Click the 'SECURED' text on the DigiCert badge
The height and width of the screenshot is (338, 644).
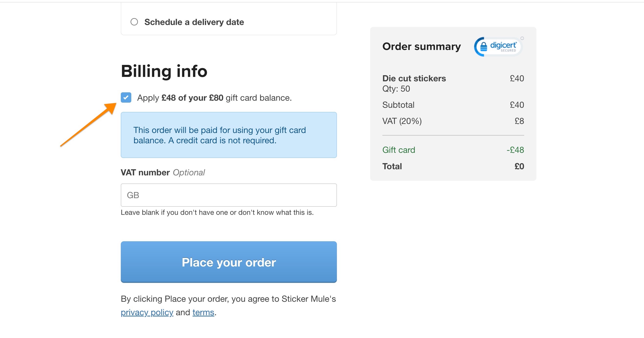pyautogui.click(x=509, y=50)
